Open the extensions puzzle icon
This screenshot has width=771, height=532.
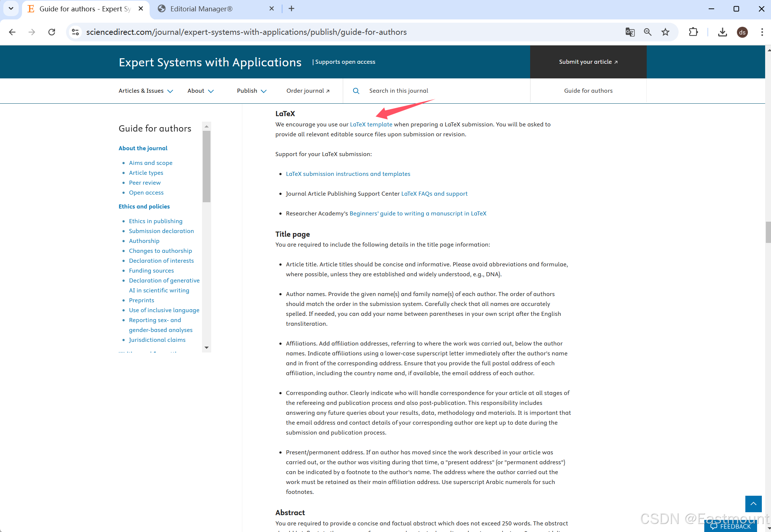click(x=693, y=32)
